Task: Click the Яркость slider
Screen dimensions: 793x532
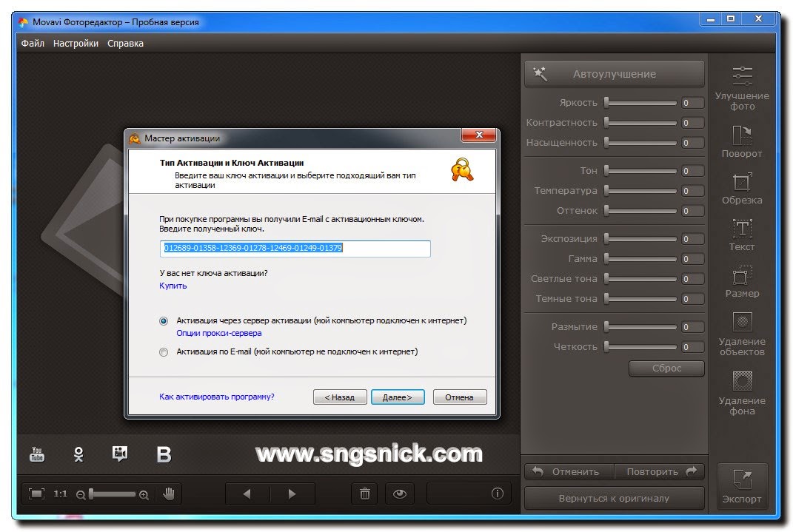Action: click(x=640, y=103)
